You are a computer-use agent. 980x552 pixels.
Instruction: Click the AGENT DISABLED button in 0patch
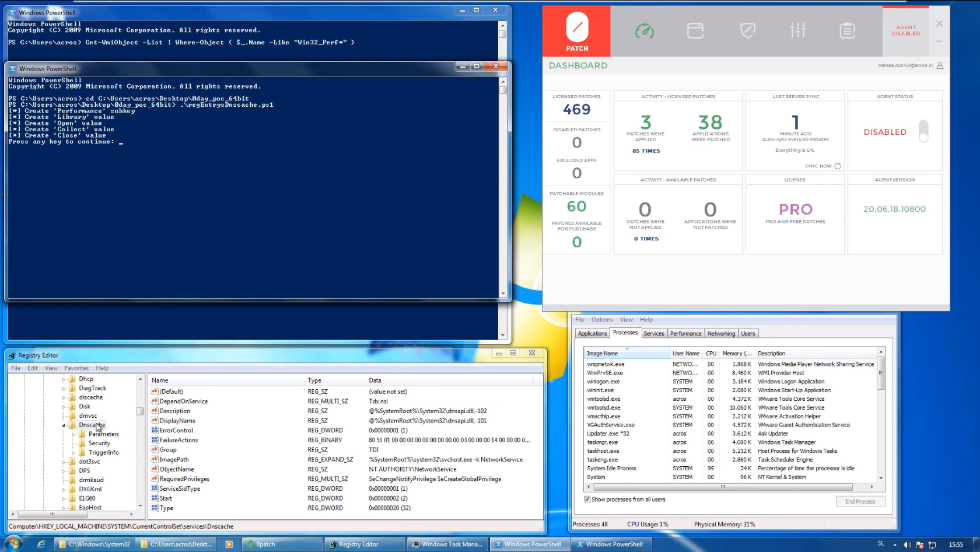coord(905,31)
